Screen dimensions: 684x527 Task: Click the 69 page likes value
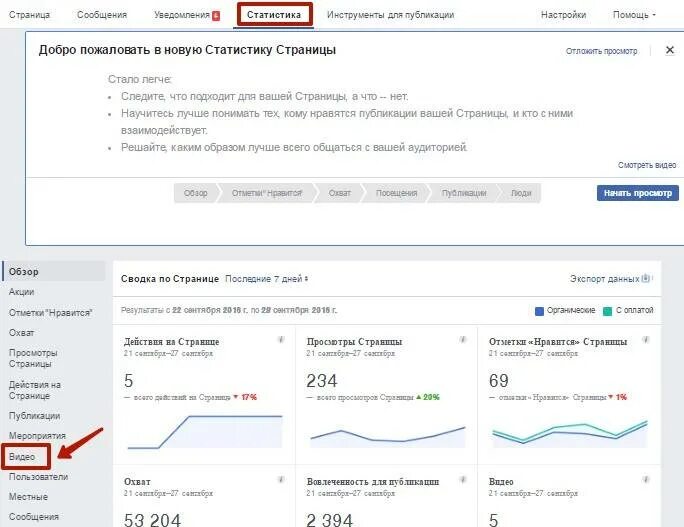coord(499,381)
